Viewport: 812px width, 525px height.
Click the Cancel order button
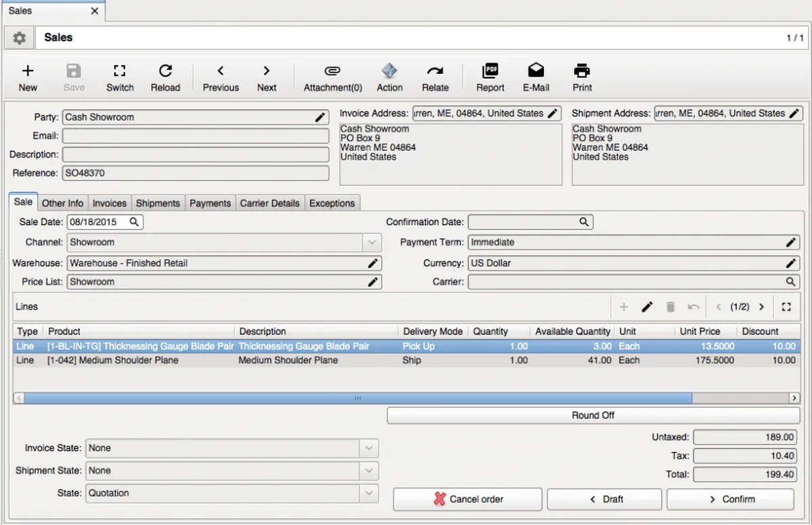(x=468, y=499)
